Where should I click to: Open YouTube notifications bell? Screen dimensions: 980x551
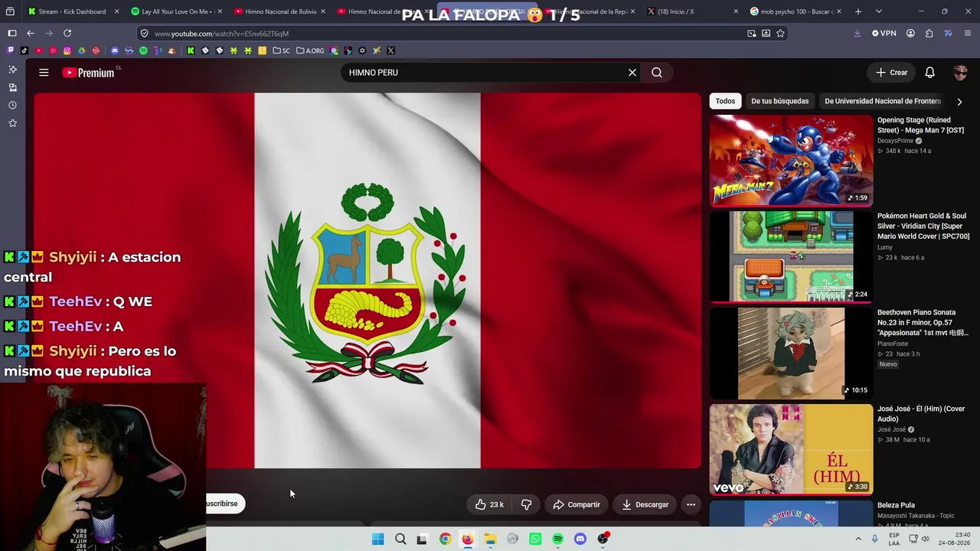point(929,73)
